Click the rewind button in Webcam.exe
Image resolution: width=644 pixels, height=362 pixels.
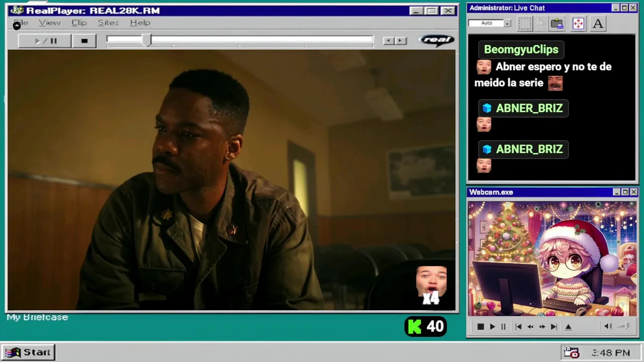tap(530, 327)
